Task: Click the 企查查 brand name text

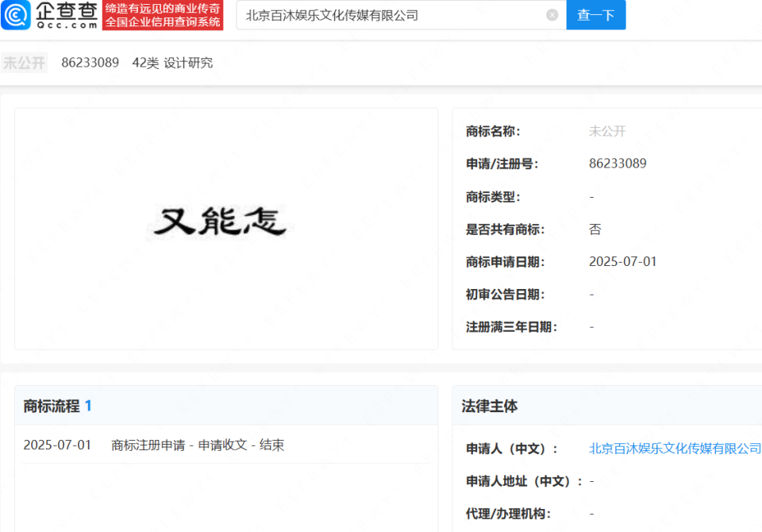Action: coord(67,10)
